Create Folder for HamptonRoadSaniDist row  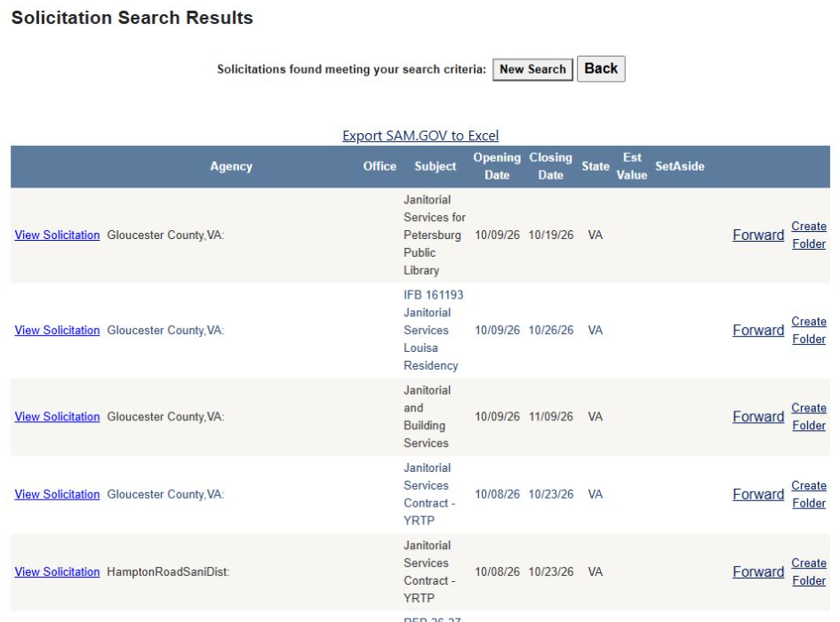[809, 572]
